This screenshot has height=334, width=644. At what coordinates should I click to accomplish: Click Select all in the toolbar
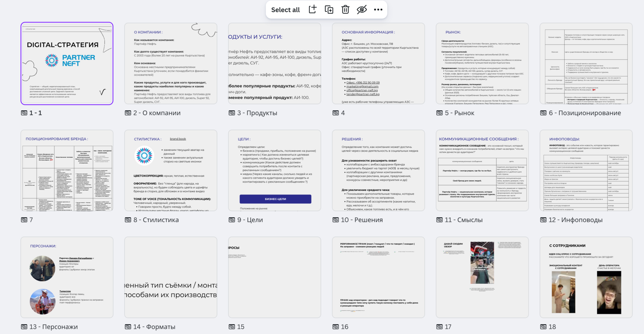tap(285, 10)
